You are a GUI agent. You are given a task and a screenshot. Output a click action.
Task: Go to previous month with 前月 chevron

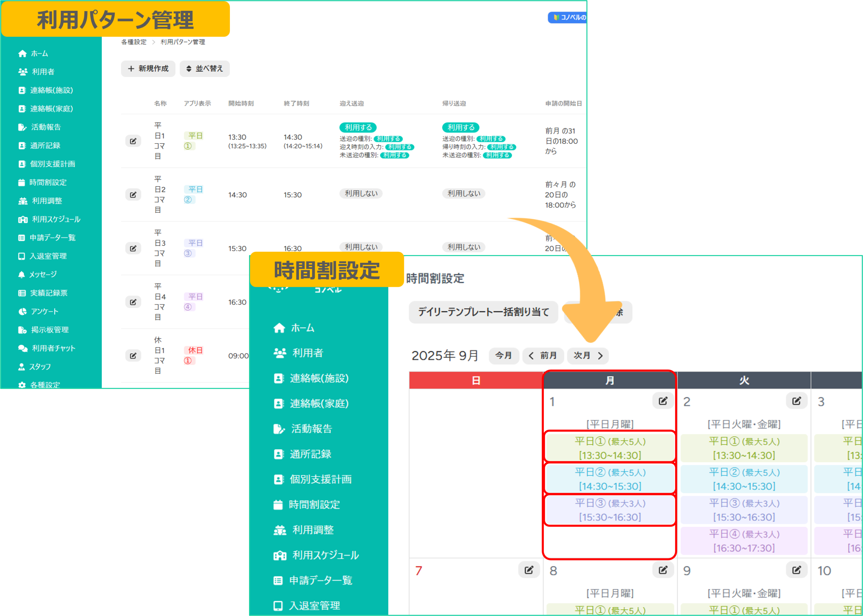click(x=532, y=356)
